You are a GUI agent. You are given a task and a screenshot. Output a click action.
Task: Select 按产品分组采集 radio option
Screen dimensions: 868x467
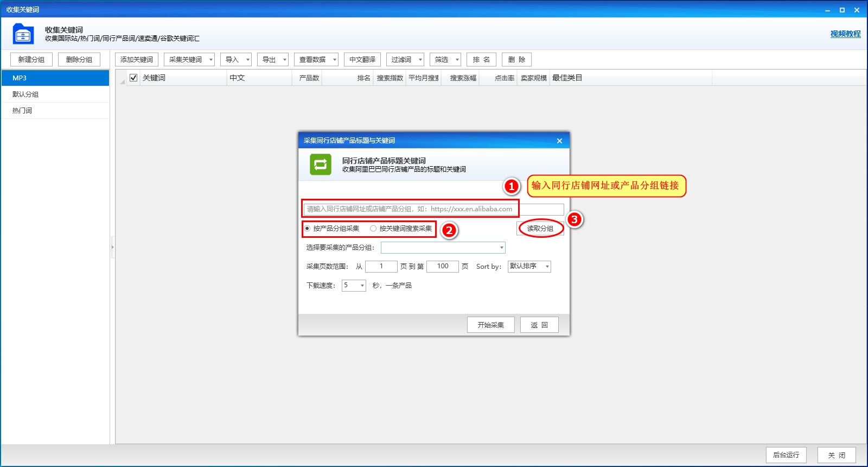tap(331, 229)
